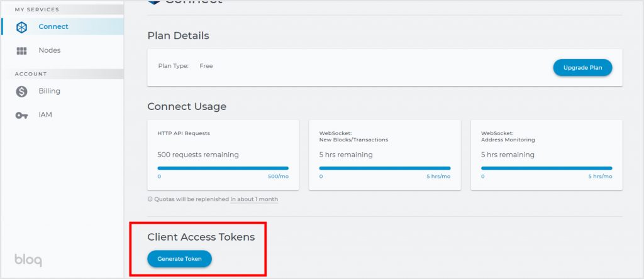The height and width of the screenshot is (279, 644).
Task: Click the Billing dollar sign icon
Action: pos(21,92)
